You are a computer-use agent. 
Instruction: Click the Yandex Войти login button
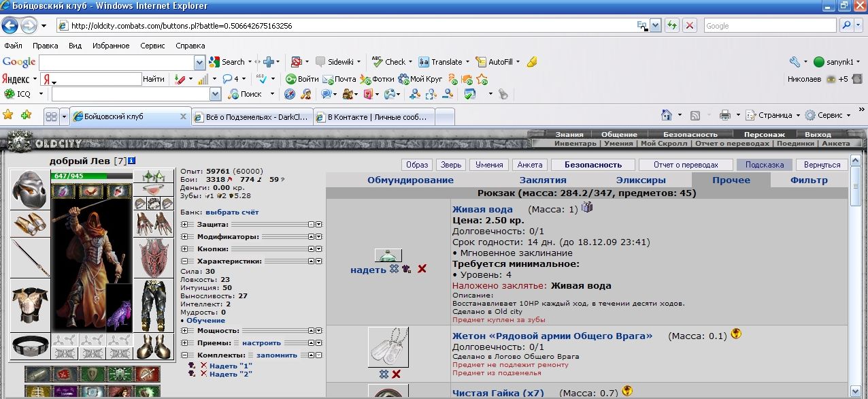(303, 78)
